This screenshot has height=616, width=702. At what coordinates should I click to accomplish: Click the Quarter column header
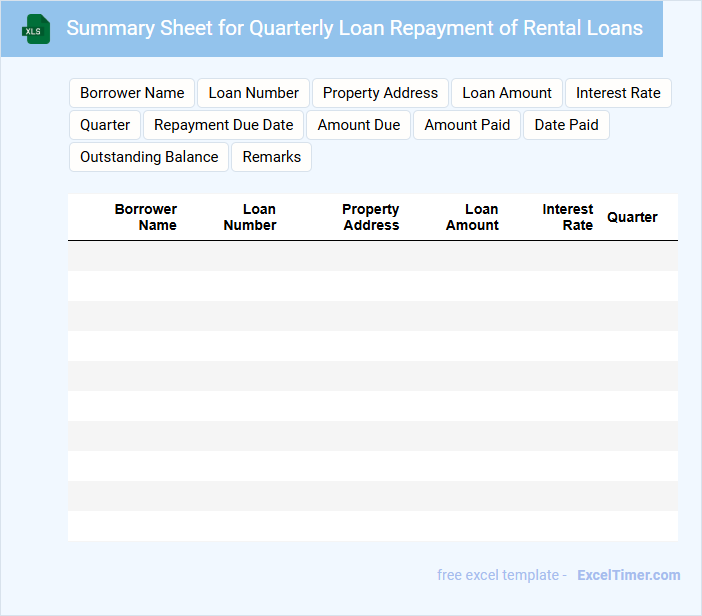tap(632, 217)
